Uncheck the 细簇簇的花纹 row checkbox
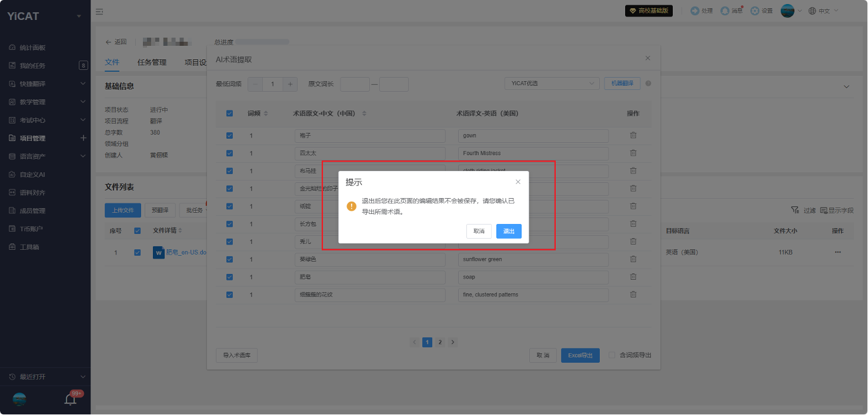This screenshot has height=415, width=868. tap(229, 294)
